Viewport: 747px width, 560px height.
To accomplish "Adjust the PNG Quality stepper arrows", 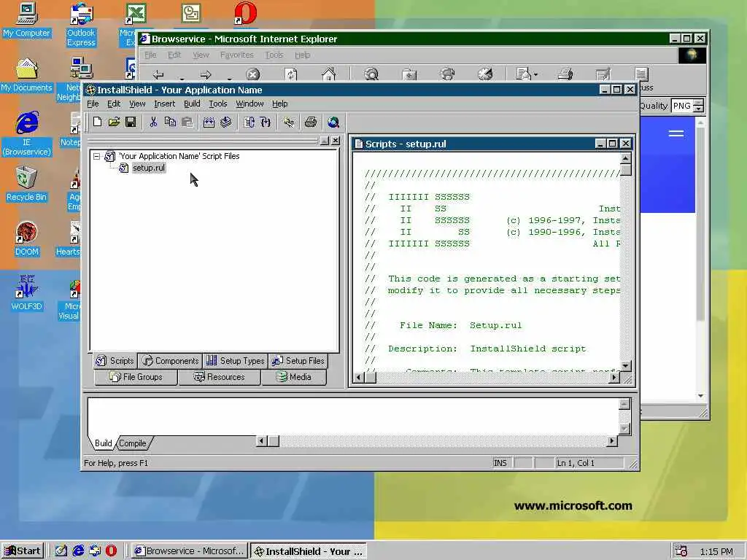I will tap(698, 106).
